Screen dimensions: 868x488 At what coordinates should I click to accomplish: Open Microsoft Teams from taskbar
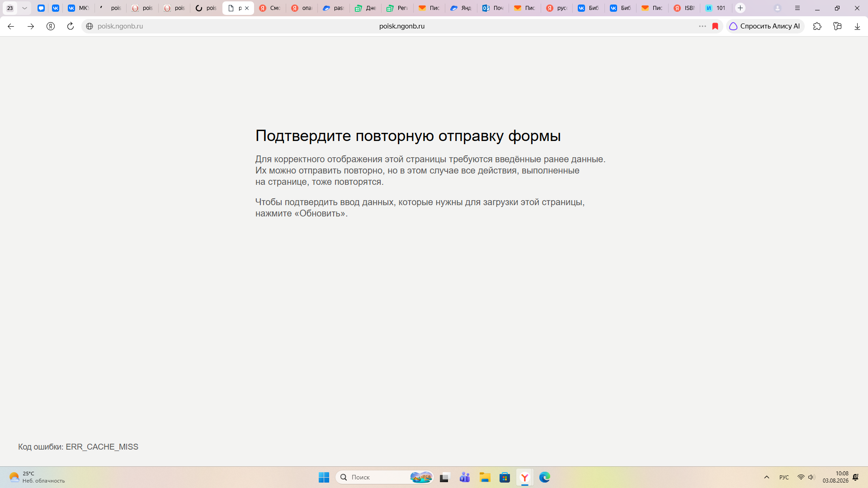pos(465,477)
